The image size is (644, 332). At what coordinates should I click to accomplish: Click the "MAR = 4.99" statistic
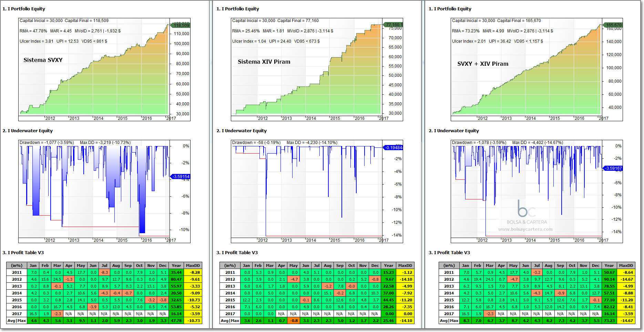(493, 31)
